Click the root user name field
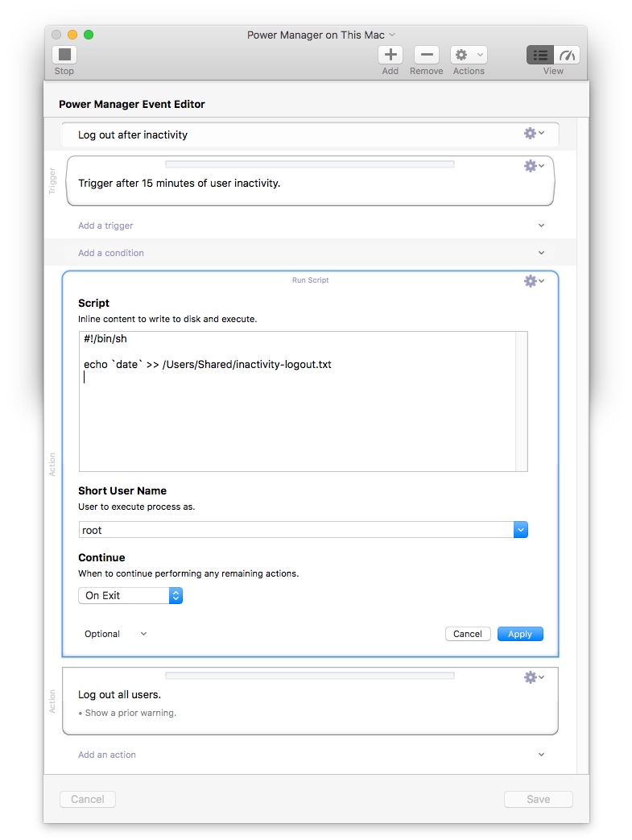This screenshot has width=632, height=840. 296,530
